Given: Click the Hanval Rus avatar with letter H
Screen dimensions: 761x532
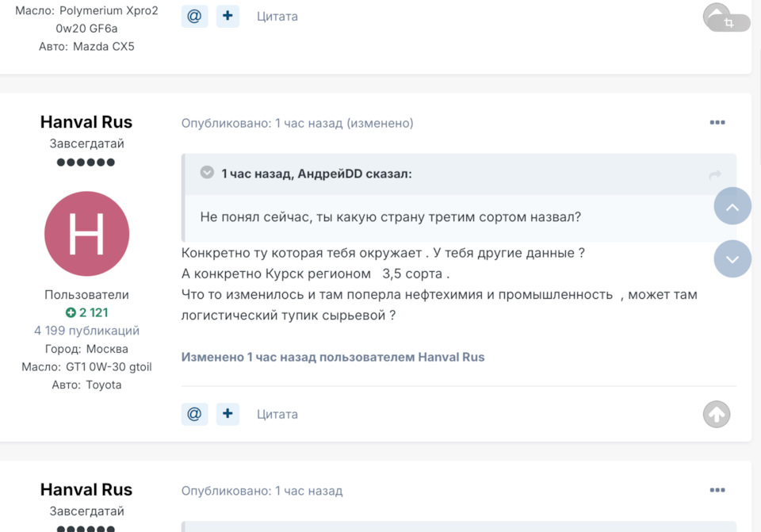Looking at the screenshot, I should pos(87,233).
